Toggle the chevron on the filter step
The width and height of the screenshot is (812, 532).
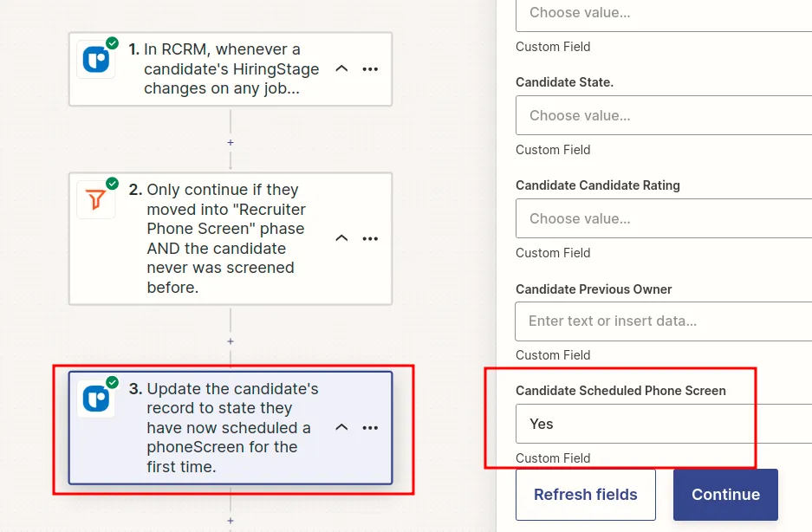coord(341,238)
